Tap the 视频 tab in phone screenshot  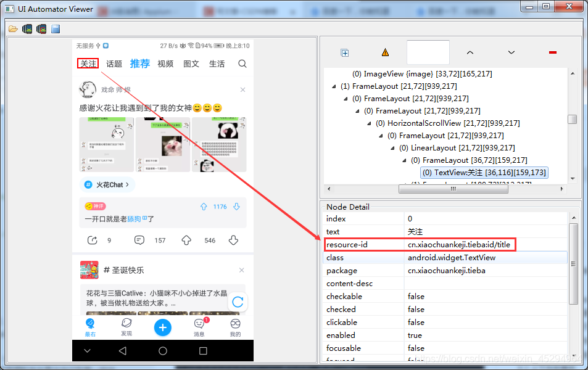165,64
